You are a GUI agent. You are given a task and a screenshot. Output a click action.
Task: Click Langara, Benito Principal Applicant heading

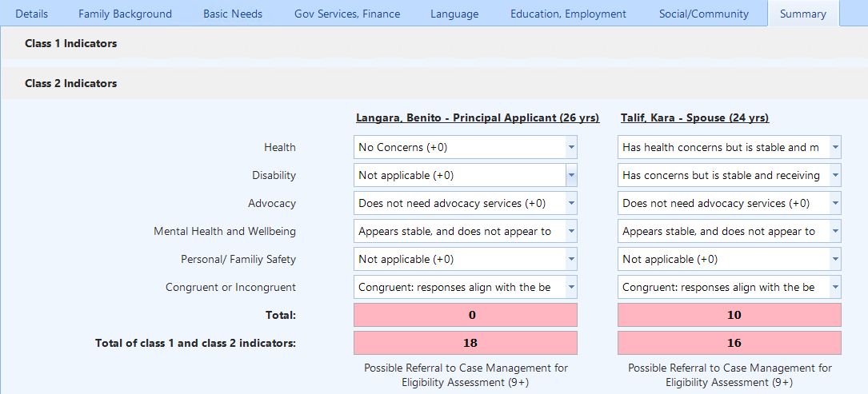pos(478,117)
